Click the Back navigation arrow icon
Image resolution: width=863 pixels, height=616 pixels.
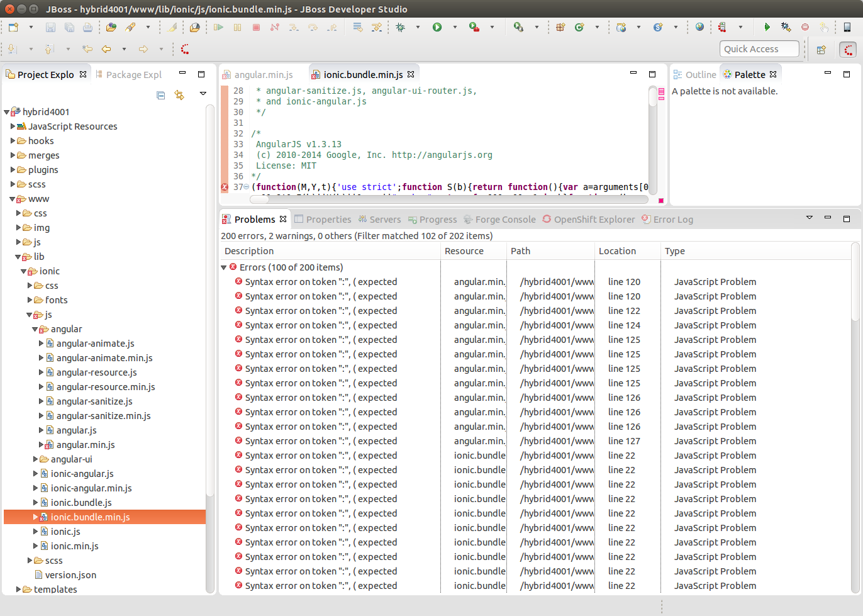pos(106,49)
